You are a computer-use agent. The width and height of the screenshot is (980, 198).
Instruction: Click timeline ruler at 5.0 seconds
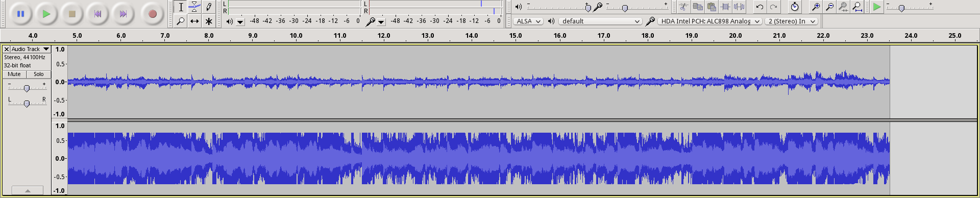click(77, 36)
